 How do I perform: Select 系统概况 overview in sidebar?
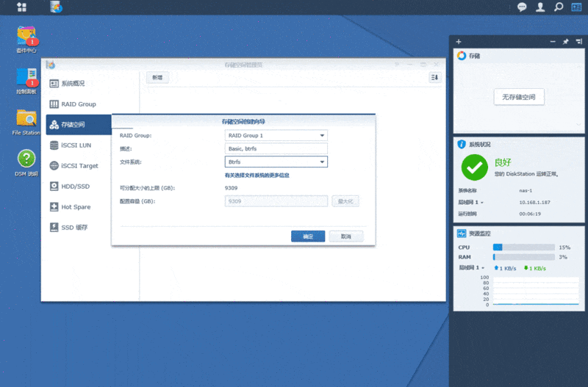tap(79, 83)
